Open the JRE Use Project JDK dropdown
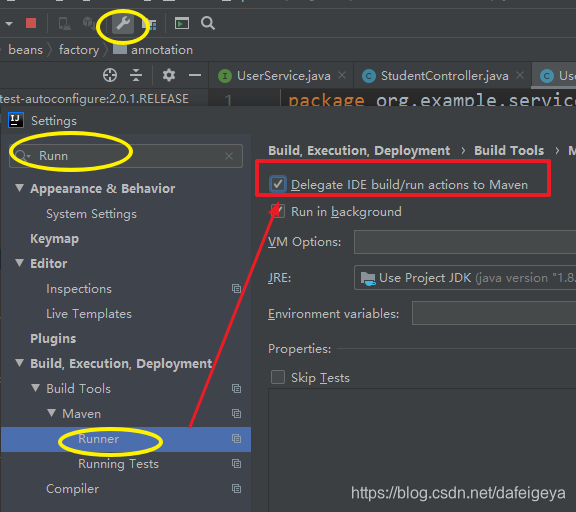 tap(465, 278)
